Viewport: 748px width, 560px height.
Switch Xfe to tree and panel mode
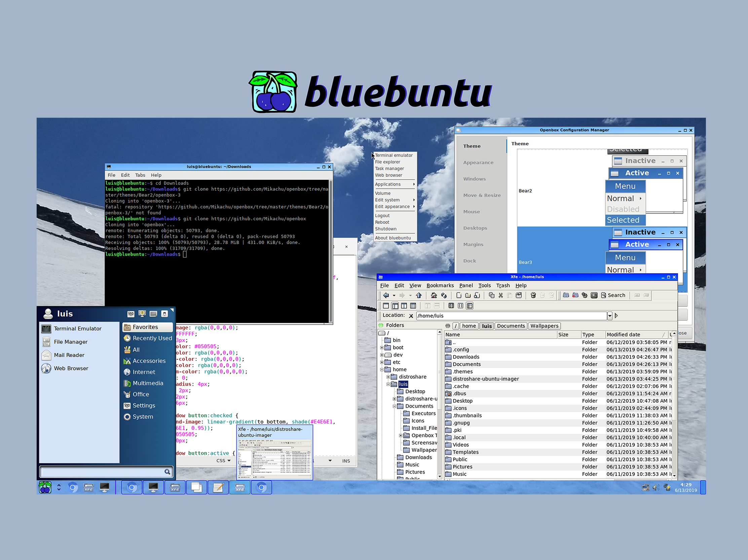395,306
